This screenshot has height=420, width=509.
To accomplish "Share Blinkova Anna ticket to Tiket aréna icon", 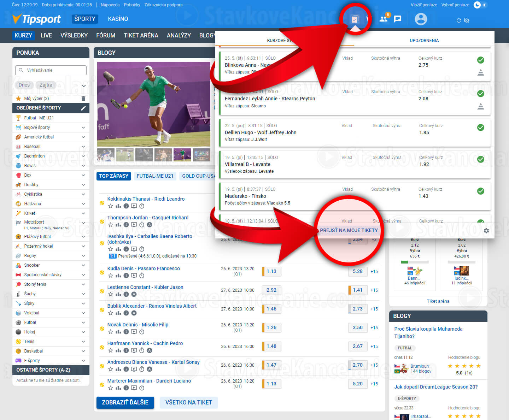I will coord(481,72).
